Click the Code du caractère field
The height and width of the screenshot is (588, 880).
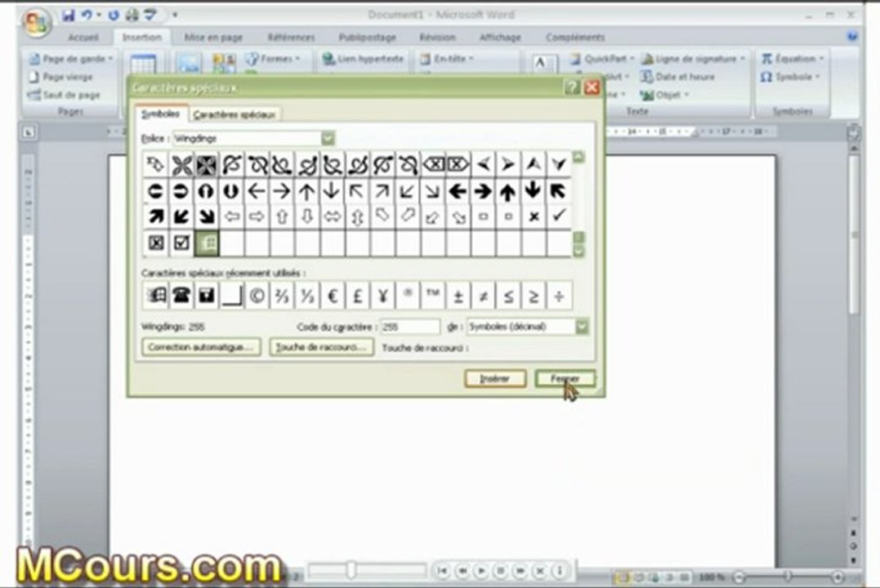tap(409, 327)
